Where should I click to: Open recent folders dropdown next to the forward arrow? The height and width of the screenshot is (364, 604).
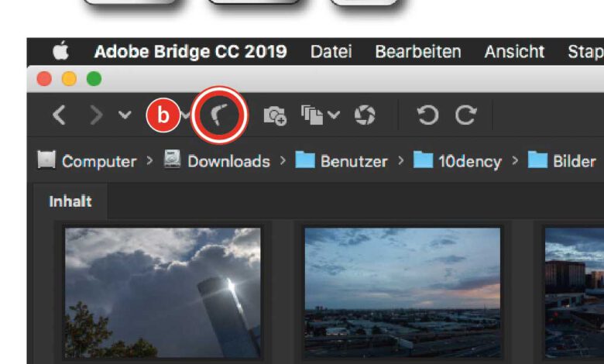tap(125, 115)
